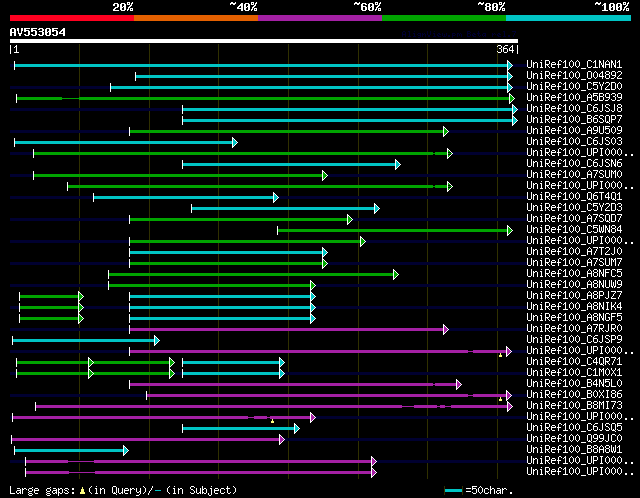Select hit UniRef100_C6JSP9
This screenshot has height=498, width=640.
click(574, 340)
